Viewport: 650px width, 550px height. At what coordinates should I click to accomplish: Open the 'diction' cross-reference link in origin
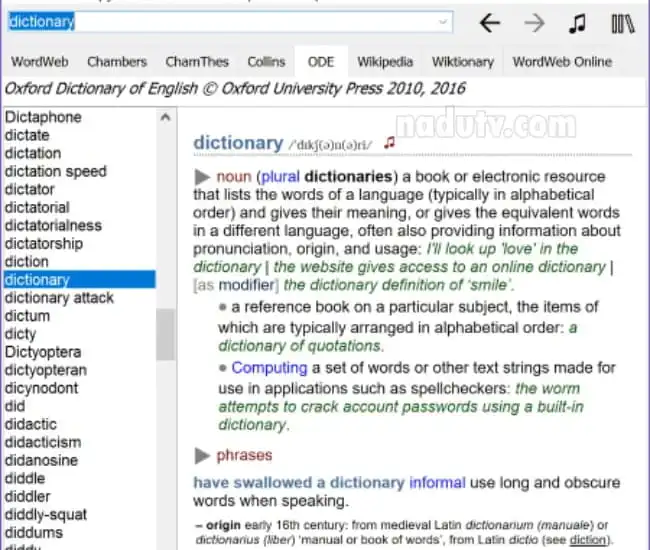point(588,540)
